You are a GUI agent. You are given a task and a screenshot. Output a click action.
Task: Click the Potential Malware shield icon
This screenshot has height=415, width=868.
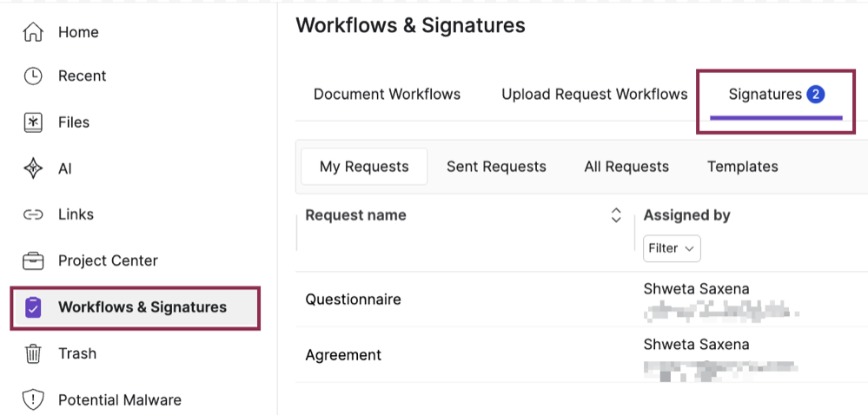pyautogui.click(x=33, y=400)
